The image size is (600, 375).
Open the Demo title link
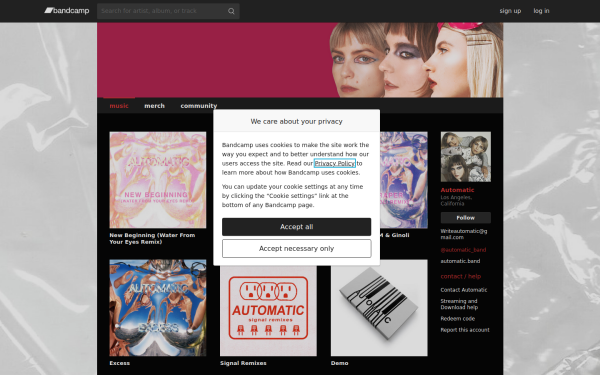(x=339, y=363)
